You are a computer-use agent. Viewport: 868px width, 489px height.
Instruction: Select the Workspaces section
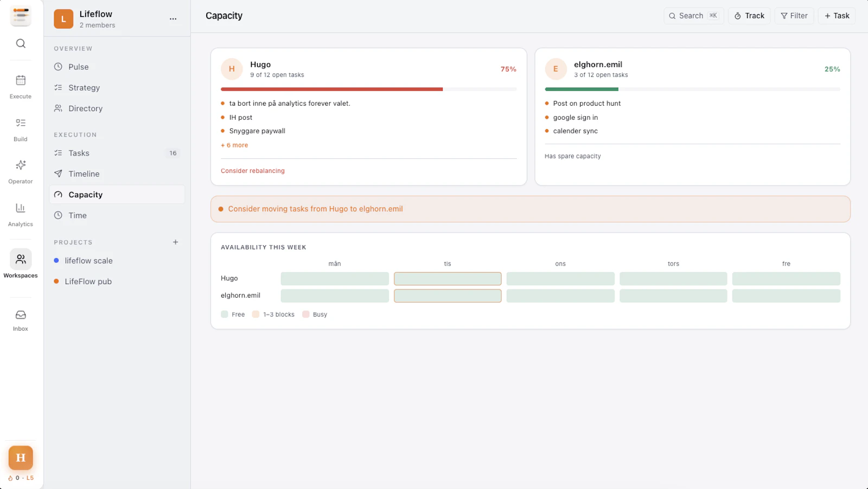click(21, 264)
